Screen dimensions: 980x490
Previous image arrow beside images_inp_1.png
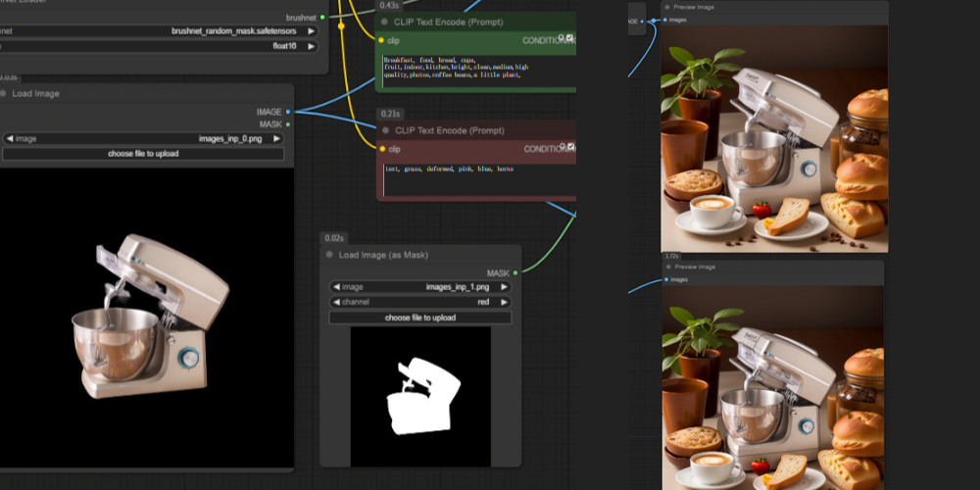[x=336, y=287]
